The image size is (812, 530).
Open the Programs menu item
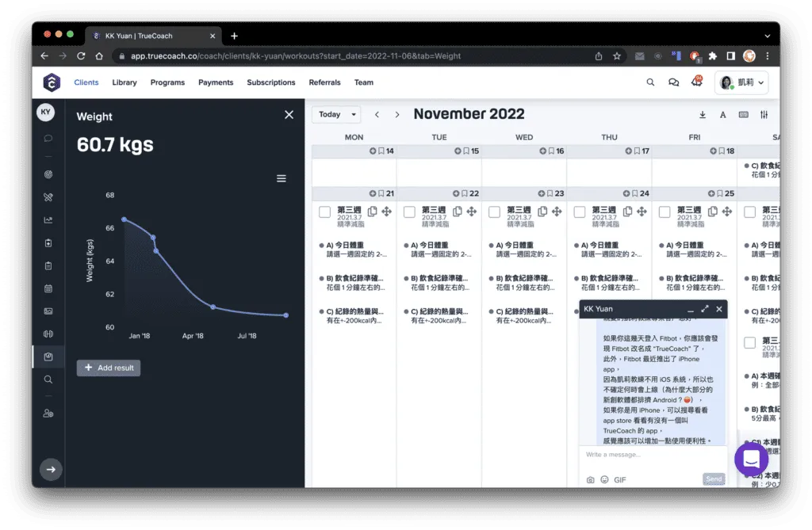(167, 82)
